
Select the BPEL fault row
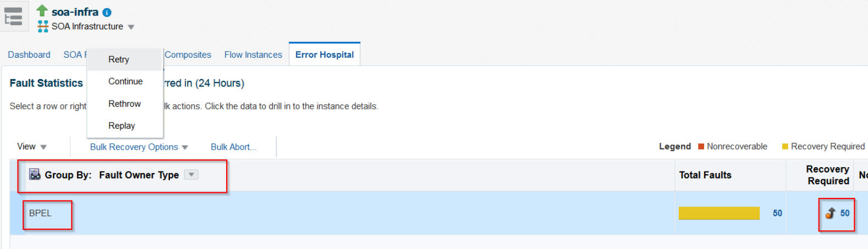point(438,213)
